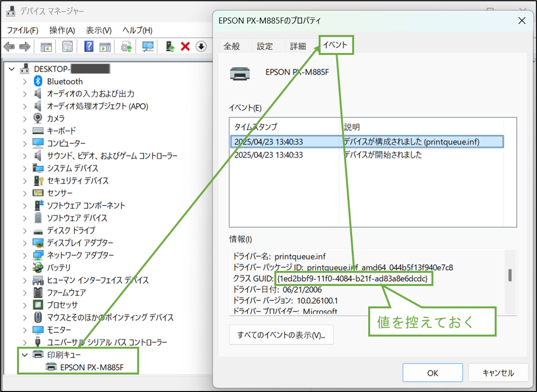Click the action pane toggle toolbar icon
537x392 pixels.
click(105, 47)
